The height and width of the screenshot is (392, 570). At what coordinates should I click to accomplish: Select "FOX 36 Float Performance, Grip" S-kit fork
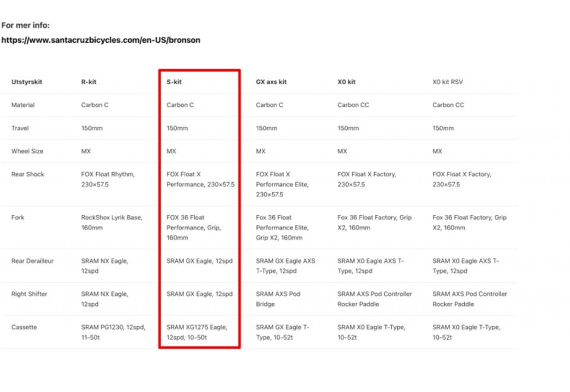(194, 228)
